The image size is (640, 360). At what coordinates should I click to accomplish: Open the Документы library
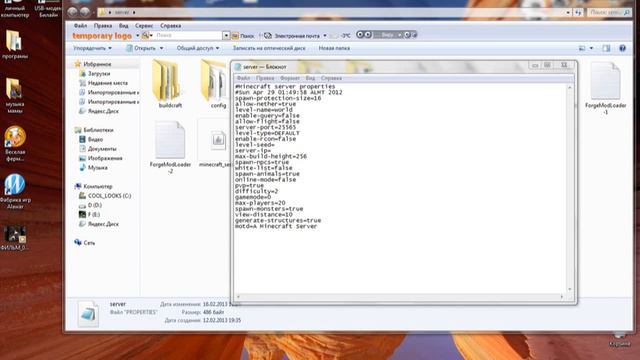click(102, 149)
